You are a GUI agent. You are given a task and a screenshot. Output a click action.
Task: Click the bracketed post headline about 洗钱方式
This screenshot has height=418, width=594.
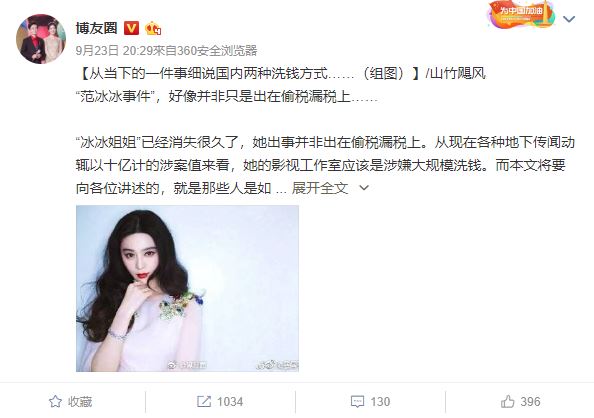(249, 73)
